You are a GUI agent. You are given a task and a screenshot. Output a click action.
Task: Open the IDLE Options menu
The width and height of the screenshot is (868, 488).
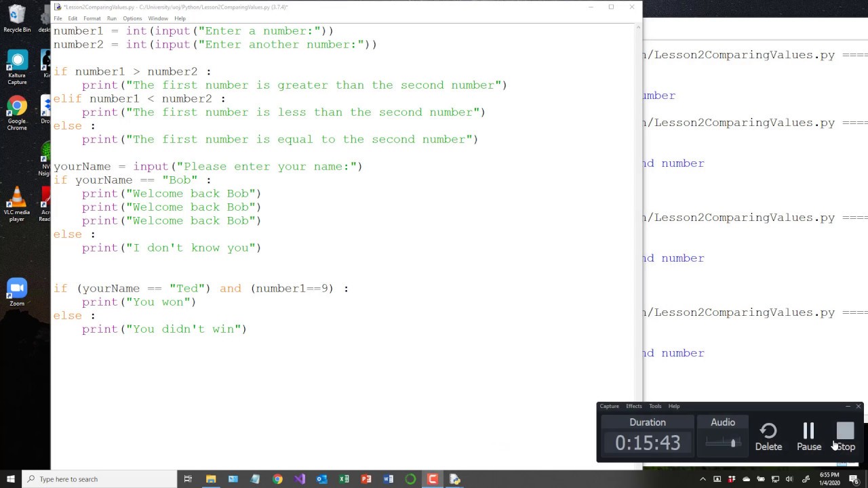tap(132, 18)
